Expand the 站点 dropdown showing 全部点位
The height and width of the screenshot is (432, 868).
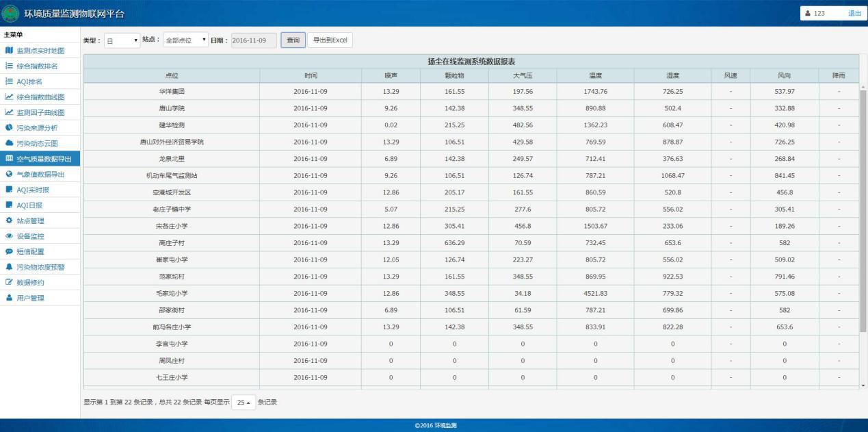pyautogui.click(x=185, y=40)
